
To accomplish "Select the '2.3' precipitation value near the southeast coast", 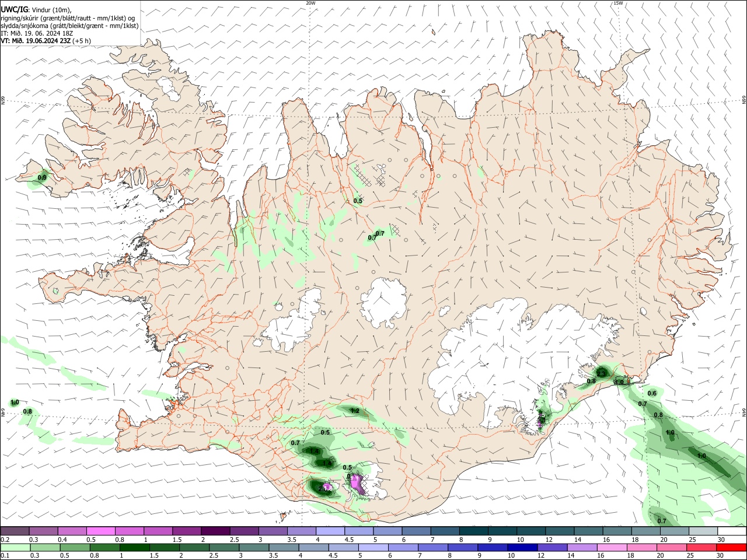I will (x=601, y=373).
